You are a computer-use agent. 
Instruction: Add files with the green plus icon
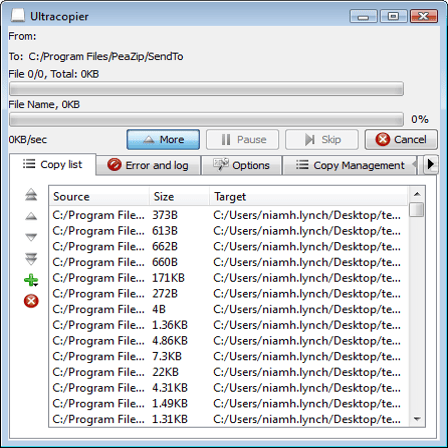point(31,280)
